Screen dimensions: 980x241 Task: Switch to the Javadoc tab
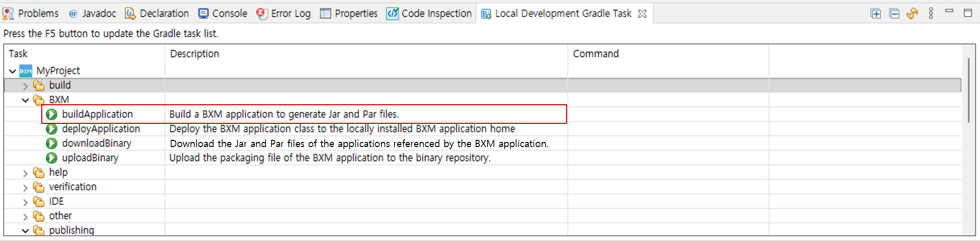(92, 13)
